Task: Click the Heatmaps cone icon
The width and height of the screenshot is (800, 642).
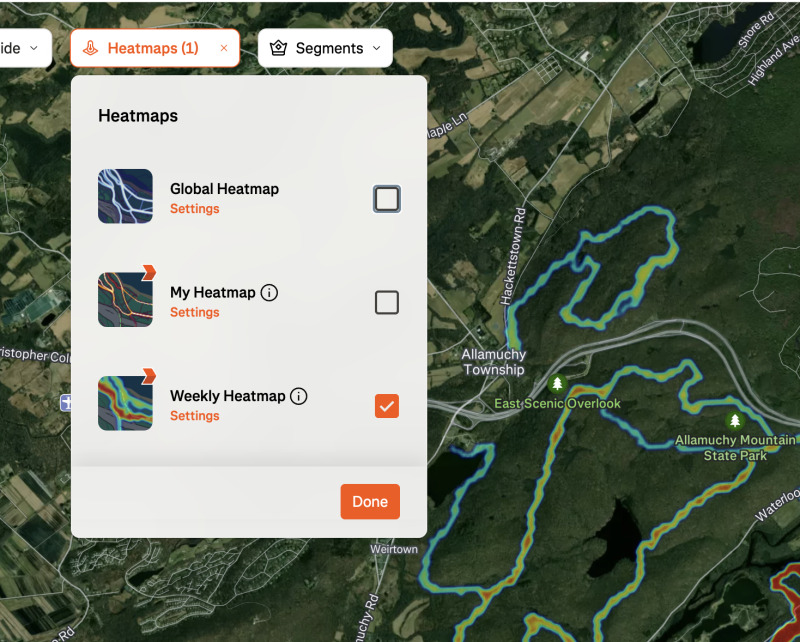Action: coord(90,48)
